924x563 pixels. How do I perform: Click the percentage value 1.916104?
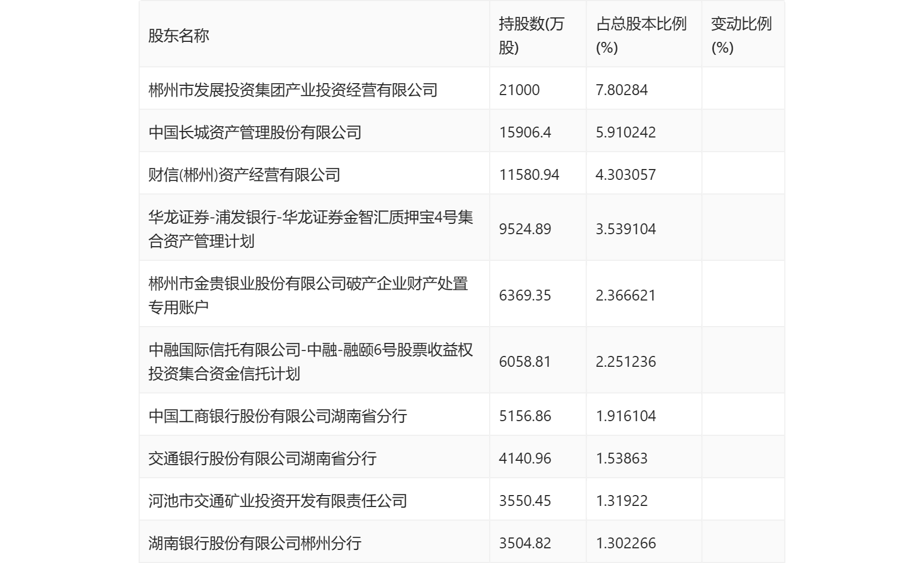(626, 416)
